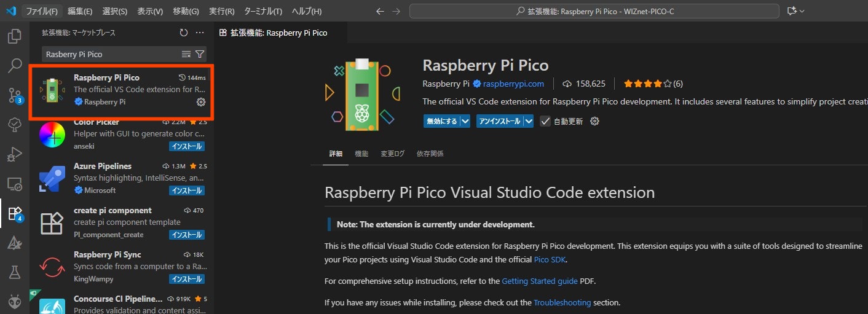Open the Pico SDK link
Screen dimensions: 868x314
549,259
